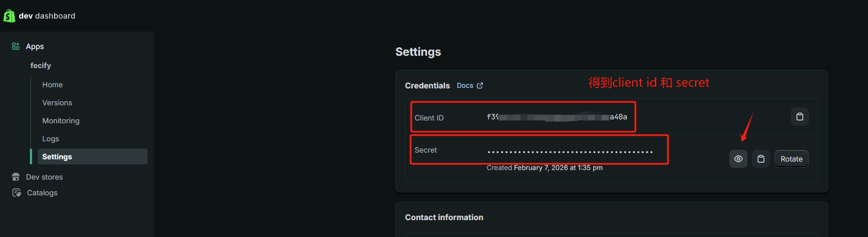This screenshot has width=868, height=237.
Task: Reveal the Secret with eye icon
Action: click(x=738, y=159)
